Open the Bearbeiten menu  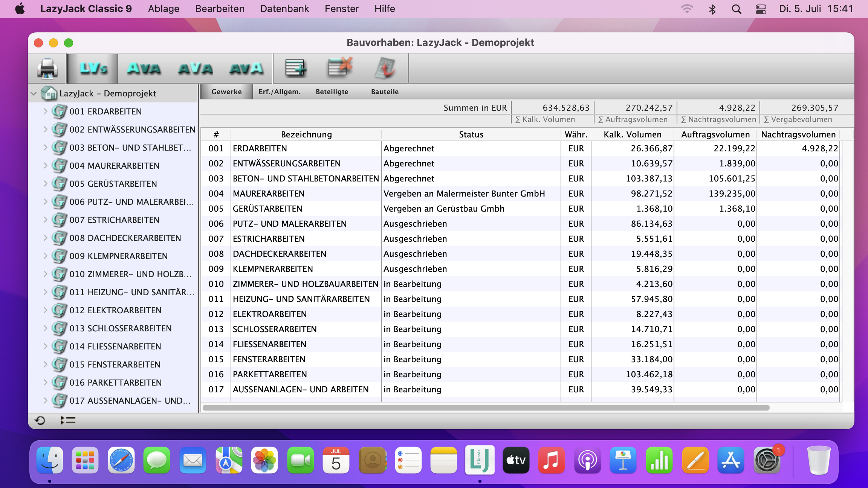click(x=220, y=9)
